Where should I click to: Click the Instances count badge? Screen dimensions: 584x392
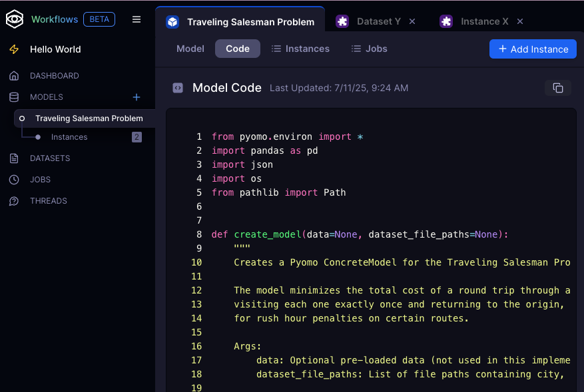pyautogui.click(x=137, y=137)
